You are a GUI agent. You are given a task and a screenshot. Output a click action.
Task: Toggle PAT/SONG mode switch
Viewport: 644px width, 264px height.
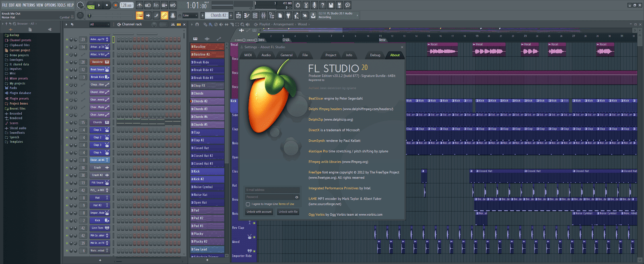pos(91,5)
